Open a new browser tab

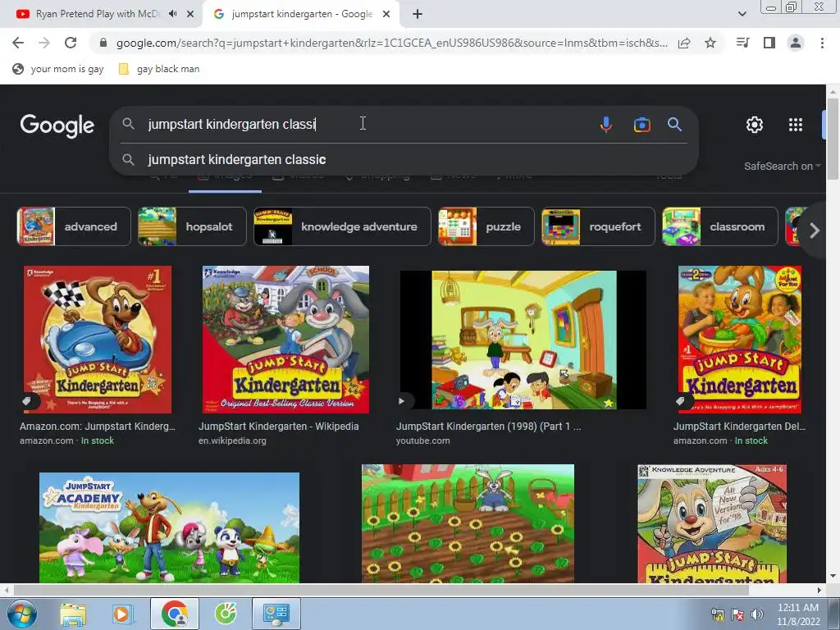click(418, 14)
